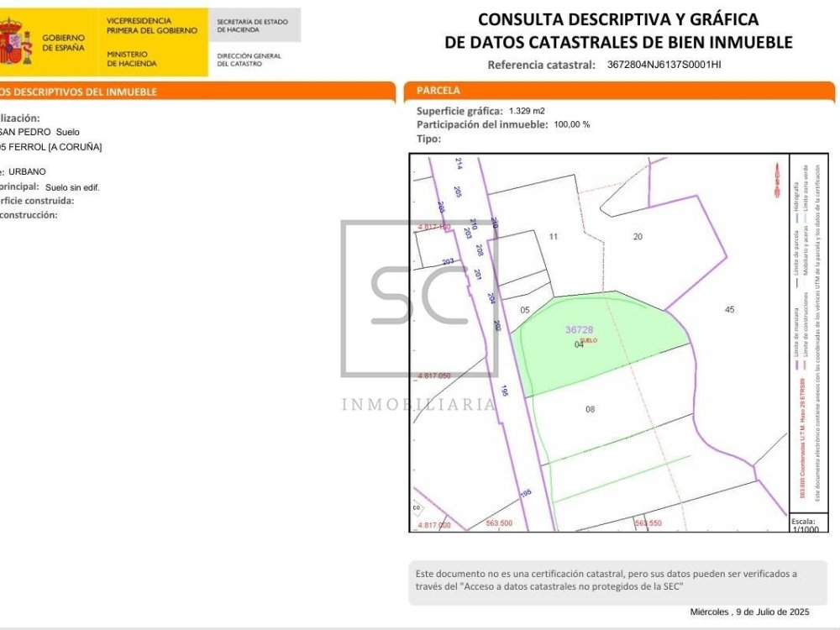This screenshot has height=630, width=840.
Task: Click parcel 20 on the map
Action: tap(638, 237)
